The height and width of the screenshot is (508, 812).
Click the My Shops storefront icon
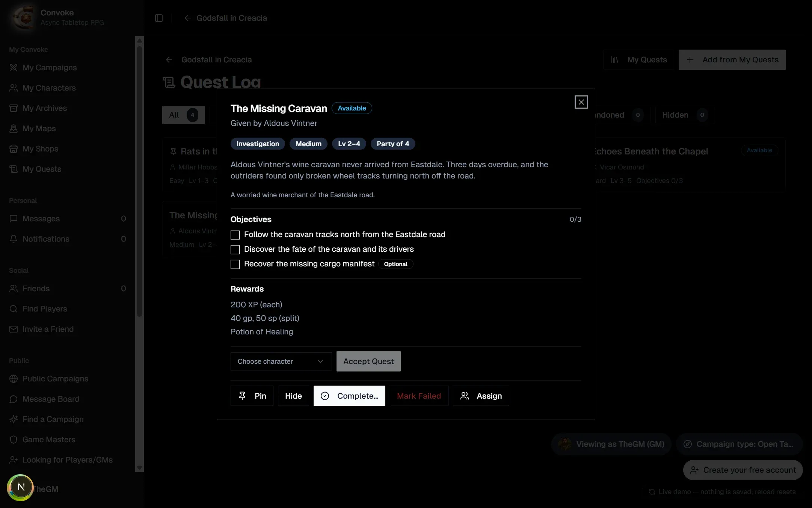click(x=14, y=149)
